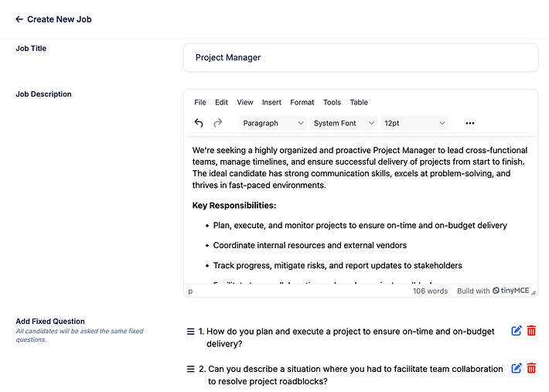Click the Build with tinyMCE link

pyautogui.click(x=493, y=291)
